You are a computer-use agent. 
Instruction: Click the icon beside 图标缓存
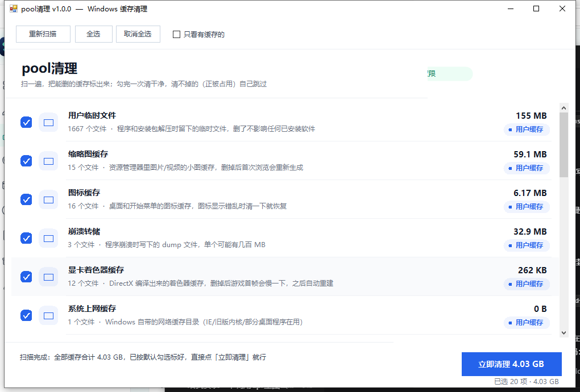tap(48, 199)
